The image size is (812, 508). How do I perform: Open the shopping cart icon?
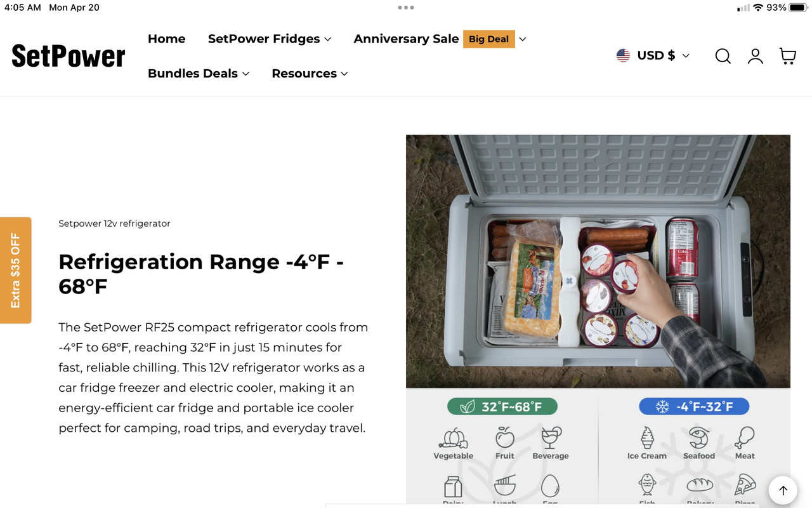(x=788, y=56)
